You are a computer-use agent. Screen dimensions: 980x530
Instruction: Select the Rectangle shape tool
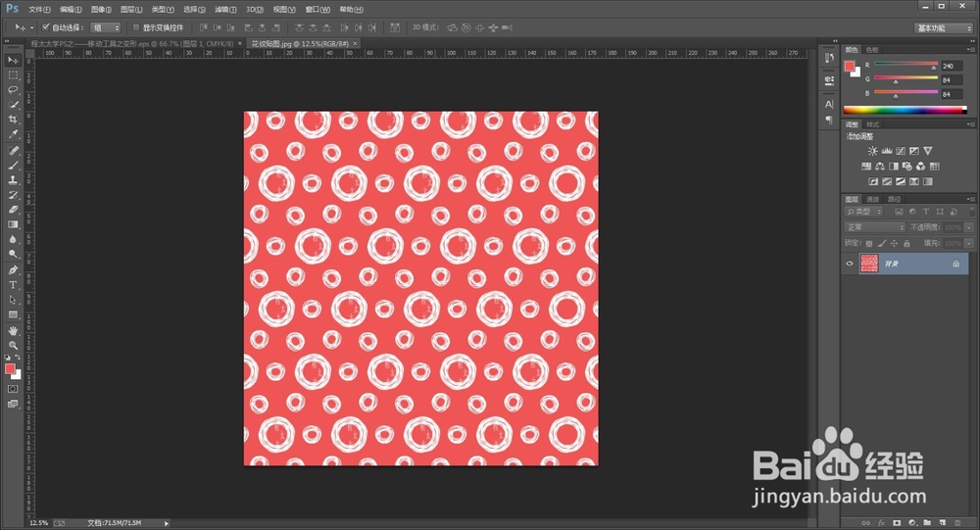[13, 315]
